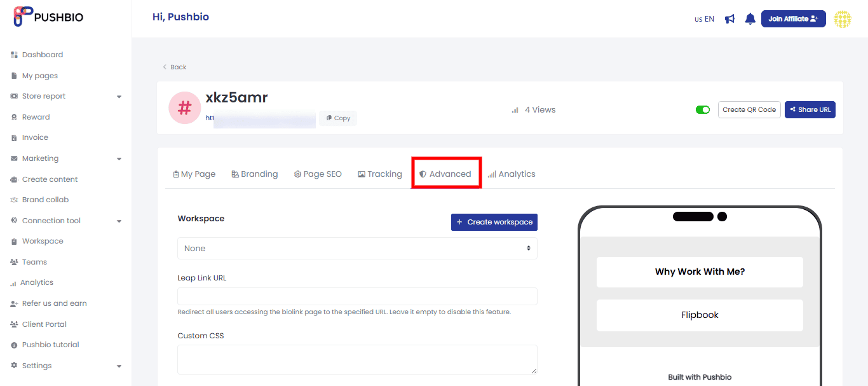Expand the Settings sidebar menu
Image resolution: width=868 pixels, height=386 pixels.
pyautogui.click(x=37, y=365)
